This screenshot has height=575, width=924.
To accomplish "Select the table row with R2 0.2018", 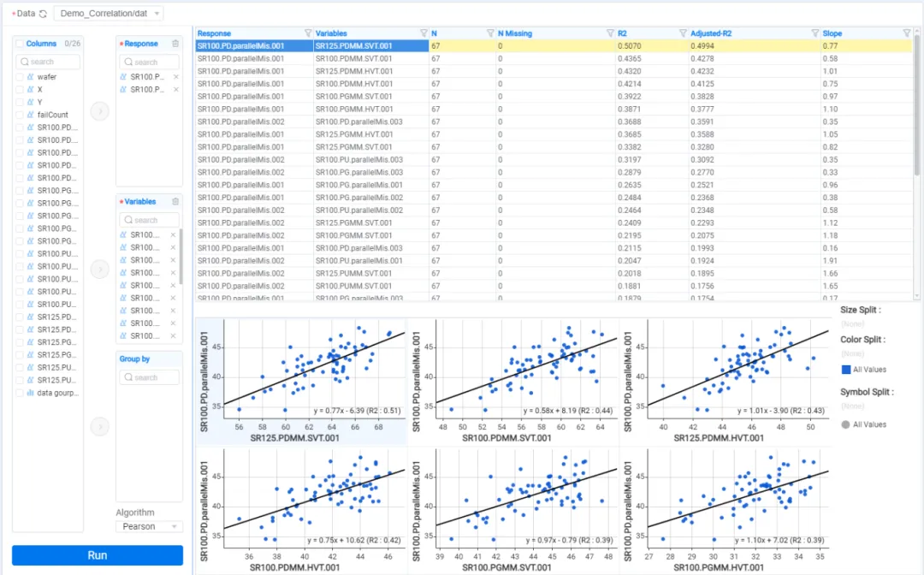I will (x=554, y=273).
